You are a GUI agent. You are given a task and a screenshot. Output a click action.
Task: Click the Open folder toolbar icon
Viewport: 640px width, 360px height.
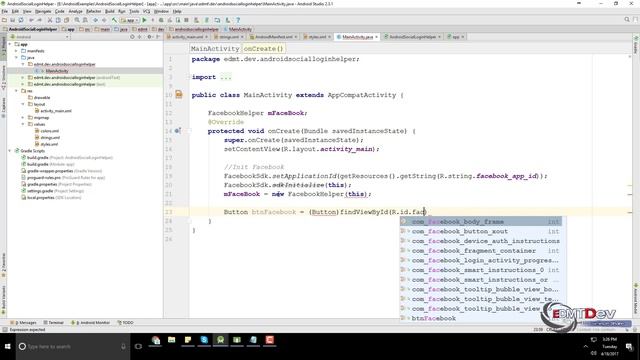(4, 20)
